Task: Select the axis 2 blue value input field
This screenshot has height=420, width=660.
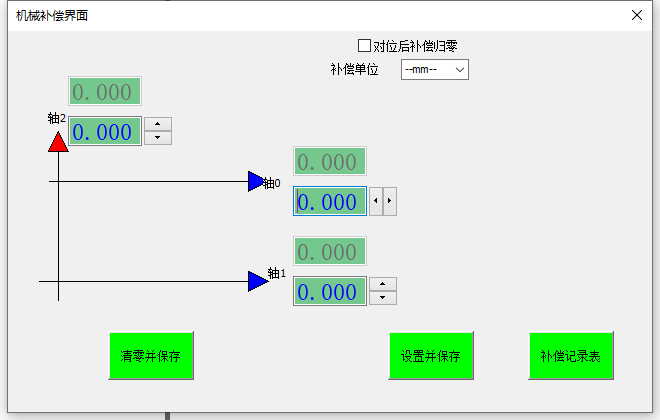Action: (104, 132)
